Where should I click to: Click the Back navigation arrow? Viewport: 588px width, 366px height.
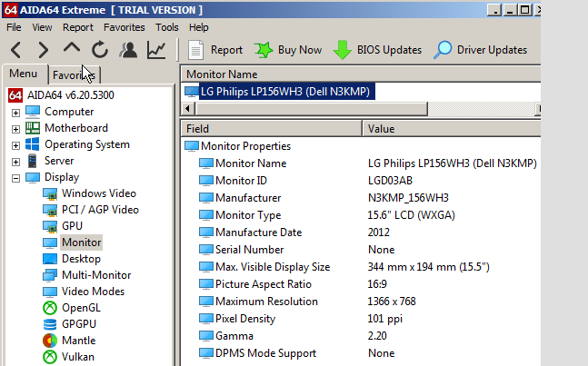point(16,50)
